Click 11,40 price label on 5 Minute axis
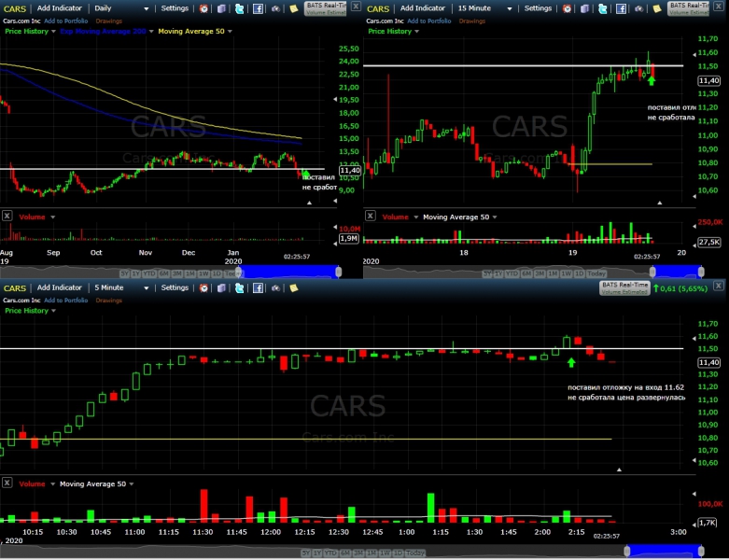 point(709,362)
